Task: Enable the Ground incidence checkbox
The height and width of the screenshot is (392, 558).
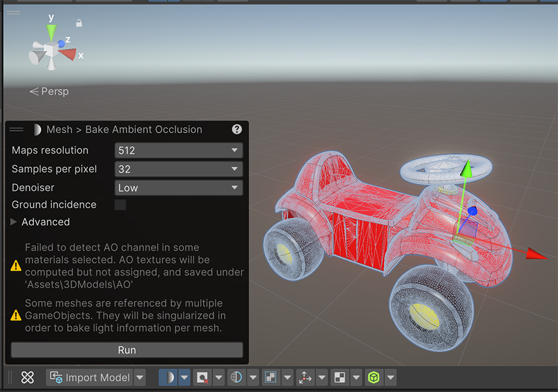Action: pyautogui.click(x=120, y=205)
